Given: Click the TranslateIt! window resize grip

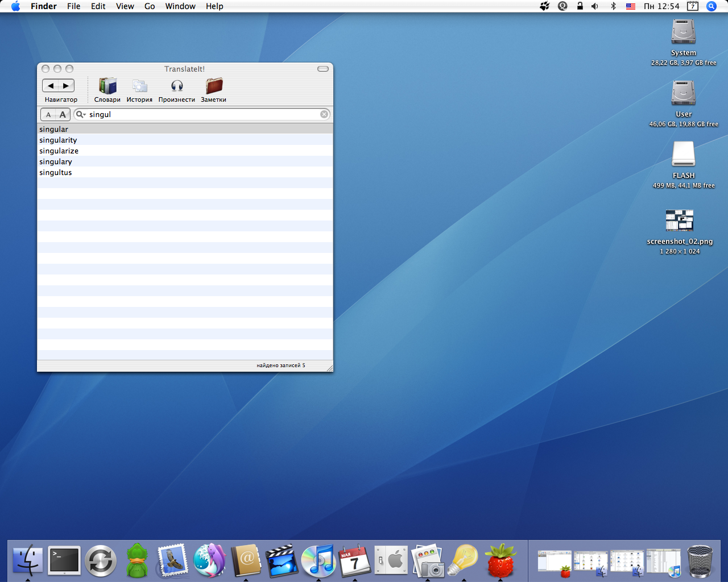Looking at the screenshot, I should (x=329, y=368).
